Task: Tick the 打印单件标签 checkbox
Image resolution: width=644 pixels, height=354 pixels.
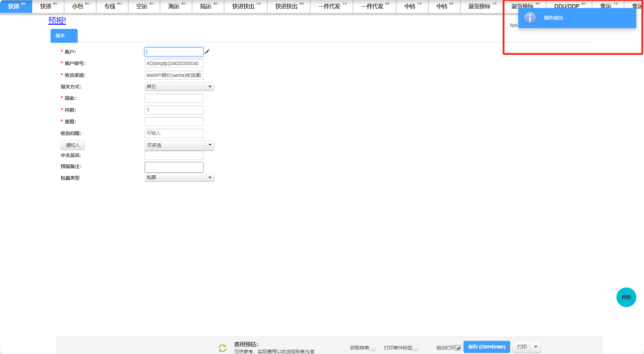Action: (x=415, y=348)
